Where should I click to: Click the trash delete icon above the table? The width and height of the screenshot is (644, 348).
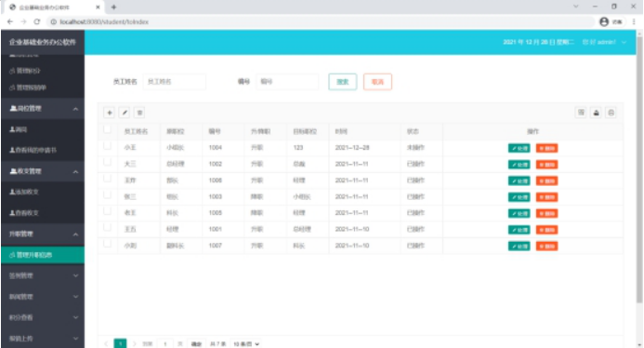tap(139, 113)
